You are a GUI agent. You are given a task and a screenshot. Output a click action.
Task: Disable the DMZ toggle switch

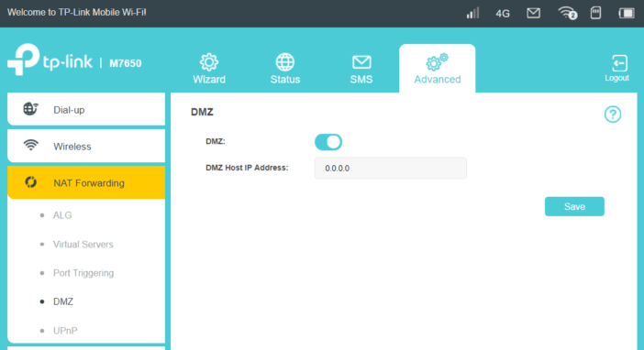(x=328, y=142)
